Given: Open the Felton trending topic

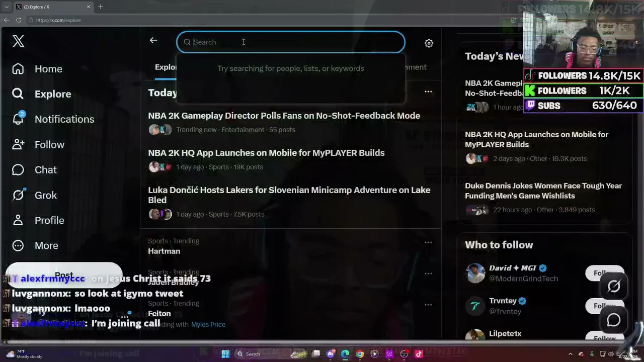Looking at the screenshot, I should [x=159, y=314].
